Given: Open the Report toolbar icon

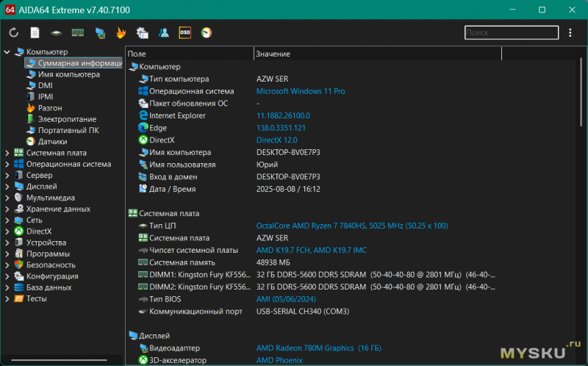Looking at the screenshot, I should click(x=35, y=32).
